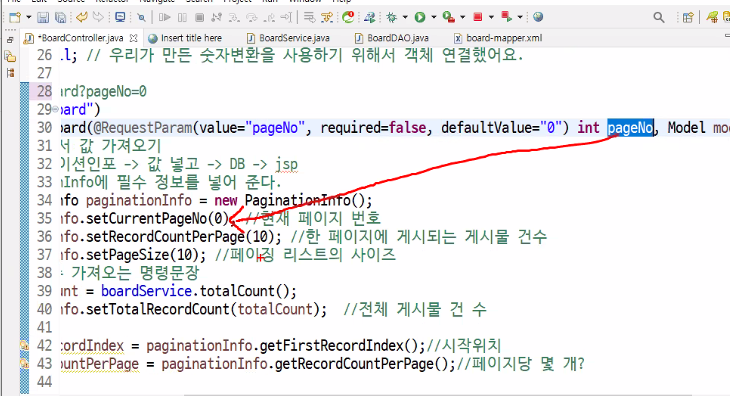Switch to the board-mapper.xml tab

coord(499,38)
